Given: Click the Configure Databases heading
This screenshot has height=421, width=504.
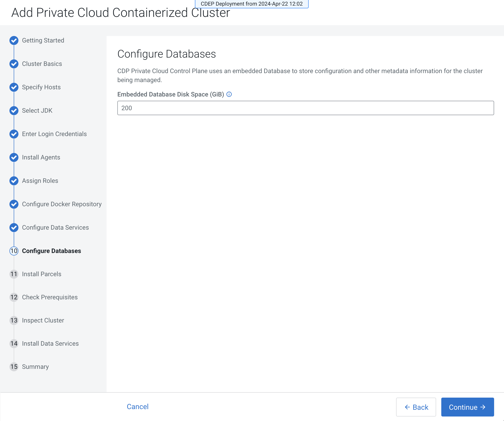Looking at the screenshot, I should click(x=167, y=54).
